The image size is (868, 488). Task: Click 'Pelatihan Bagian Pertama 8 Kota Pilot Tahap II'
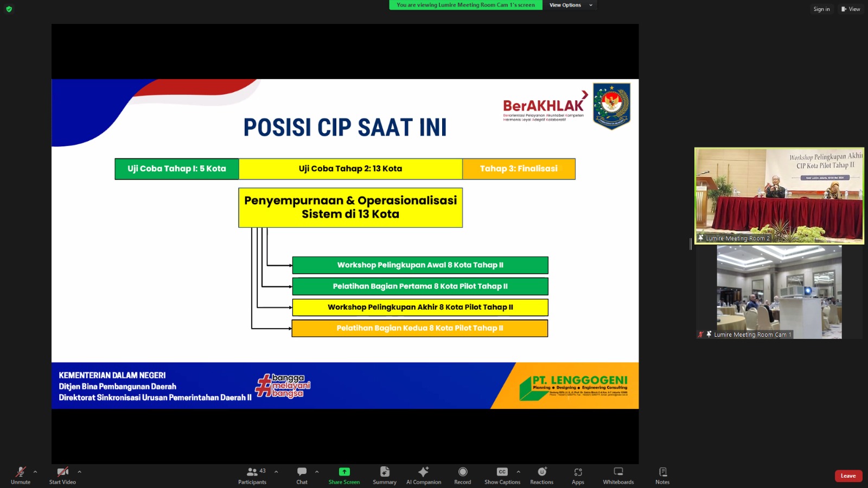click(420, 286)
